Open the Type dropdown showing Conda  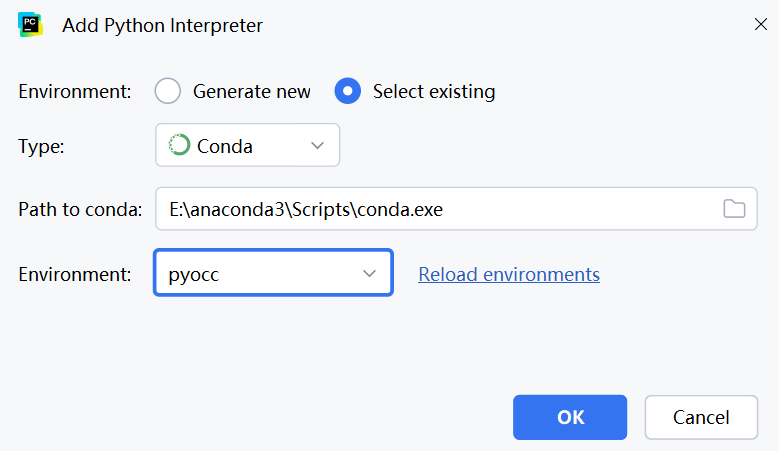coord(247,145)
